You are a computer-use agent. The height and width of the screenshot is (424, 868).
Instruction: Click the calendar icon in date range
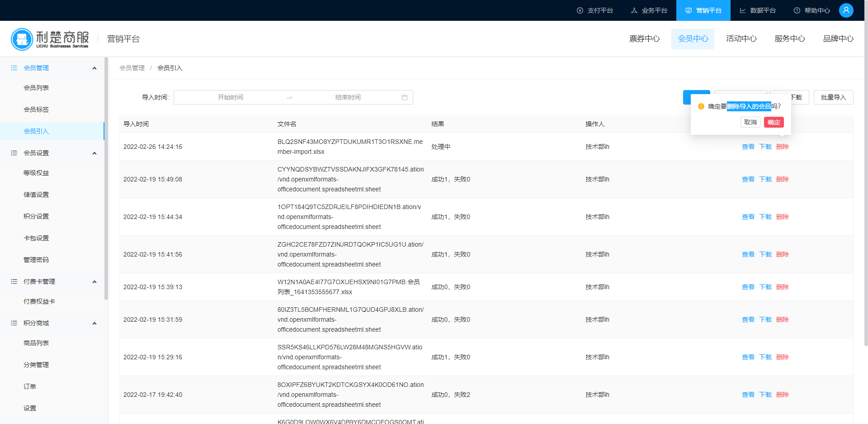click(405, 97)
